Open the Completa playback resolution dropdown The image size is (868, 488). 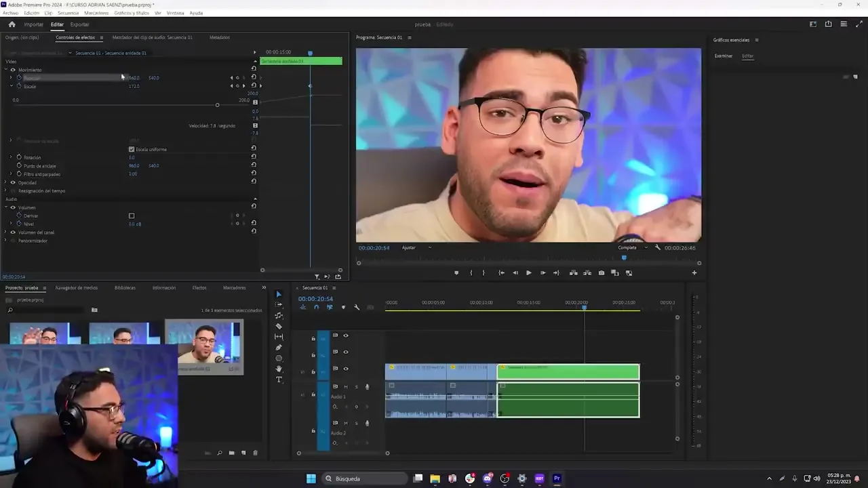[x=632, y=247]
